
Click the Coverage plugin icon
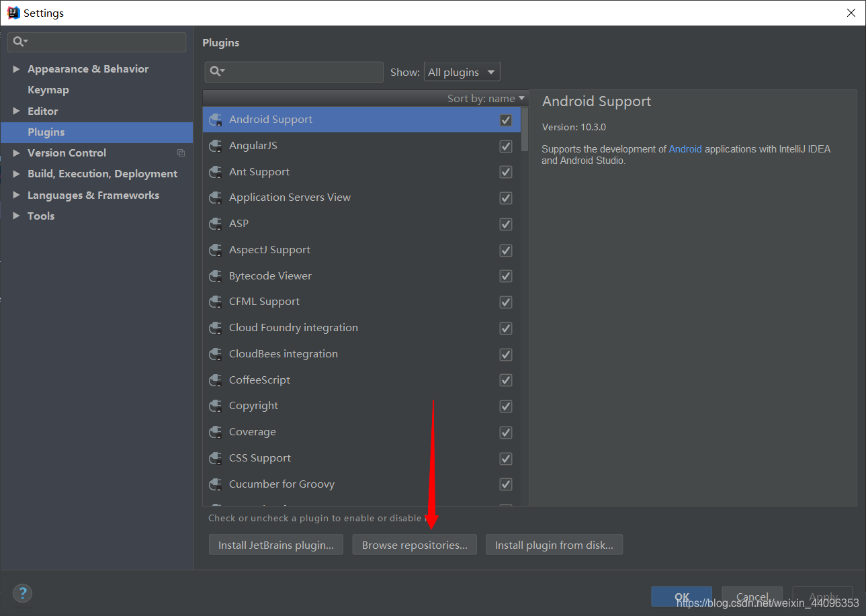coord(216,432)
